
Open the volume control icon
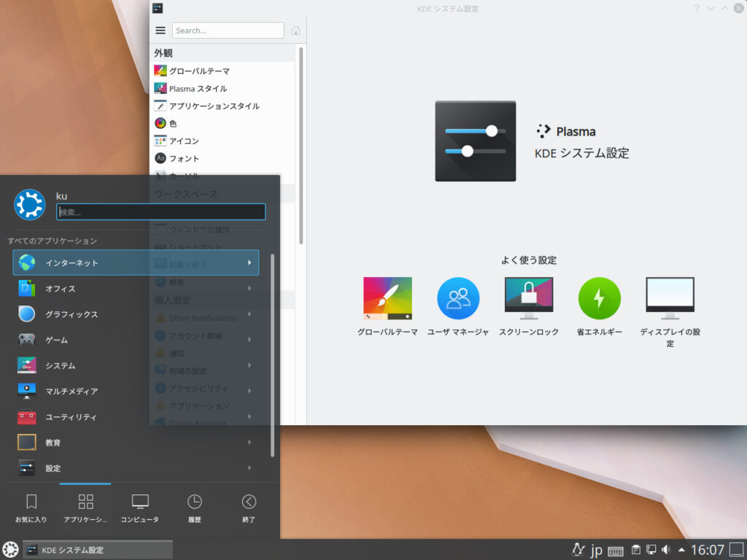coord(666,550)
